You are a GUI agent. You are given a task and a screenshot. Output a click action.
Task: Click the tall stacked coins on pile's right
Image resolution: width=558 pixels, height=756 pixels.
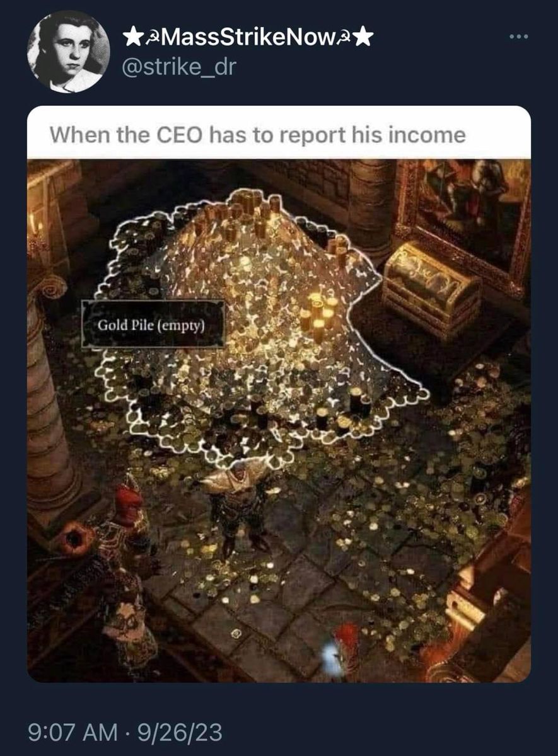point(318,318)
